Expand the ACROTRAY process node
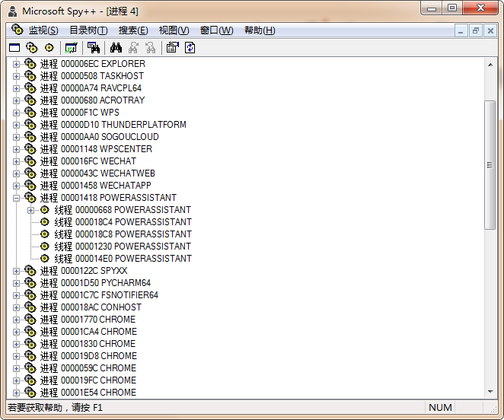The height and width of the screenshot is (420, 504). click(x=16, y=101)
